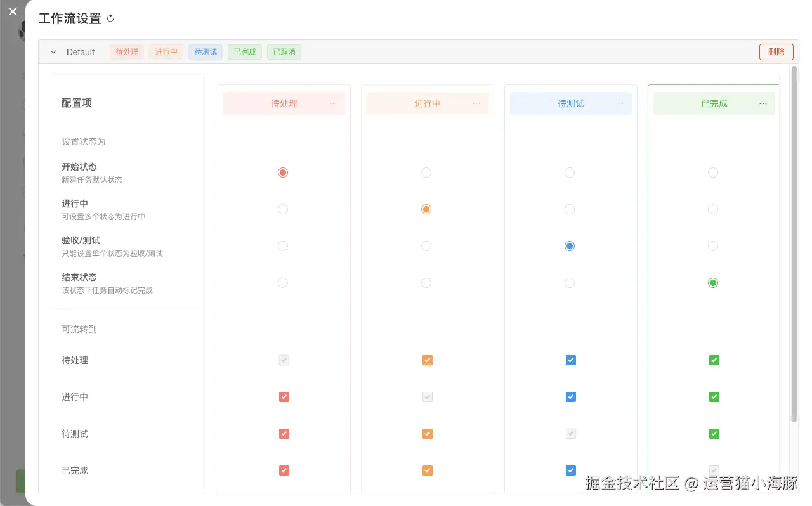Uncheck 已完成 transition in 待处理 column
The width and height of the screenshot is (812, 506).
(284, 470)
